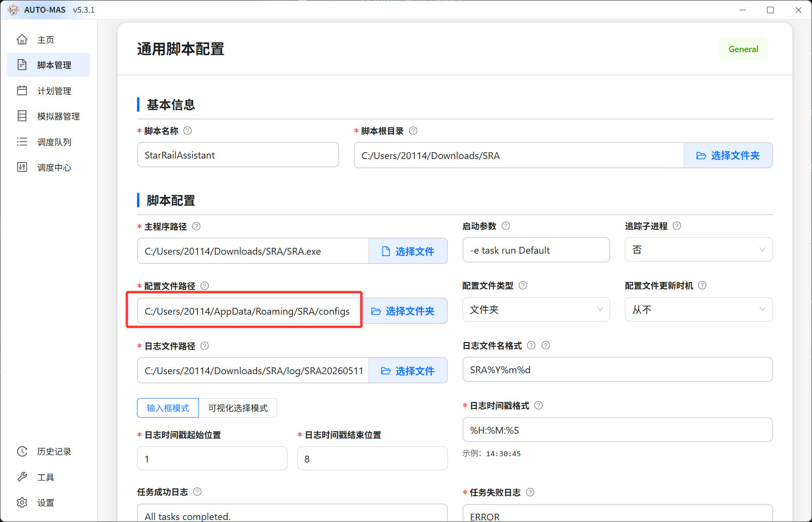The width and height of the screenshot is (812, 522).
Task: Click the 任务成功日志 input field
Action: (x=292, y=512)
